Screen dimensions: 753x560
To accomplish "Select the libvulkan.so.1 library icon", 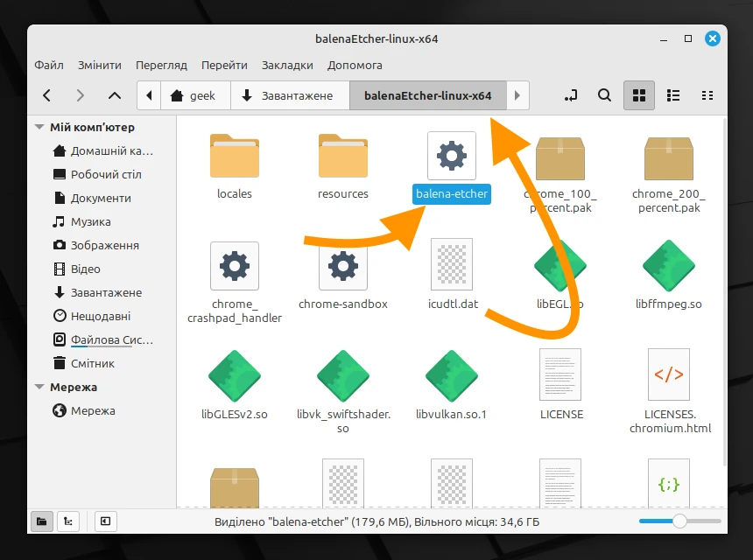I will click(x=452, y=375).
